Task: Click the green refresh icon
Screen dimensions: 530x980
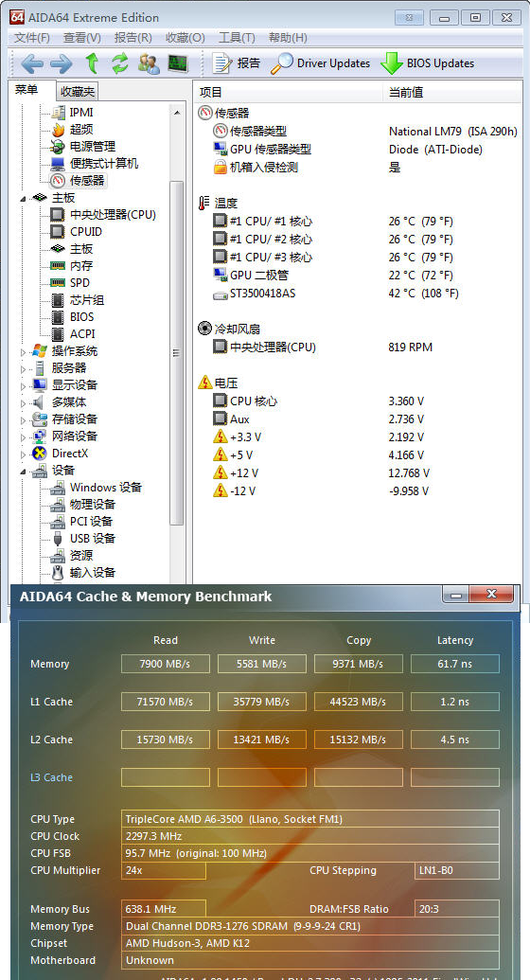Action: click(x=120, y=63)
